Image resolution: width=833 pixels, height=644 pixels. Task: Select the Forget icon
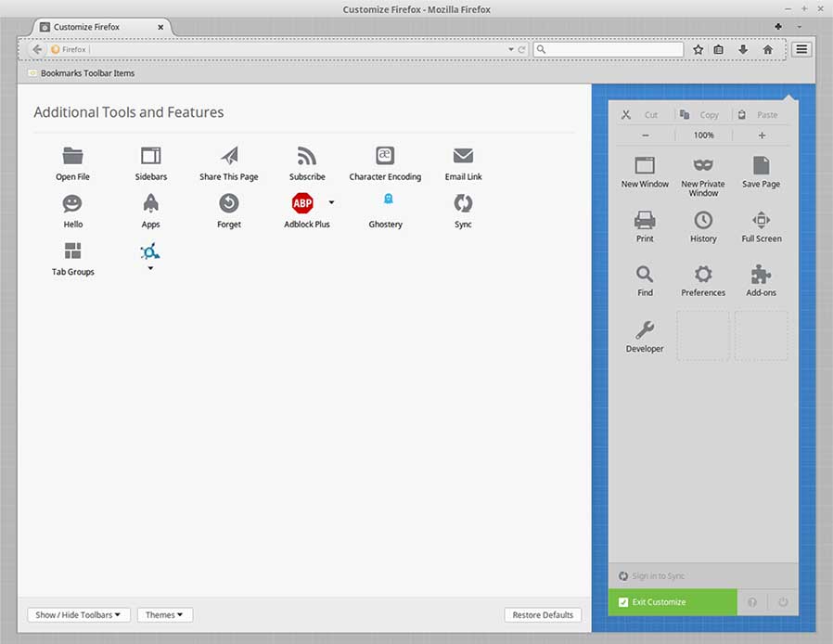click(229, 203)
